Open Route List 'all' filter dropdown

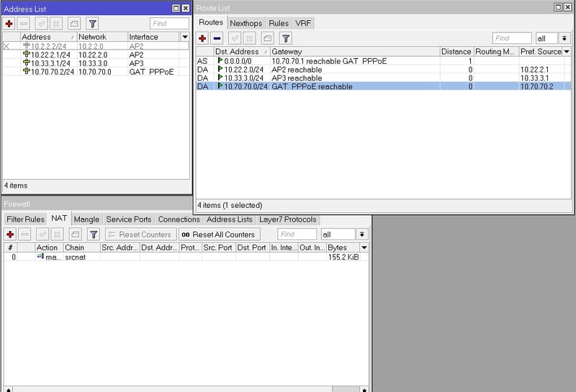pyautogui.click(x=564, y=38)
